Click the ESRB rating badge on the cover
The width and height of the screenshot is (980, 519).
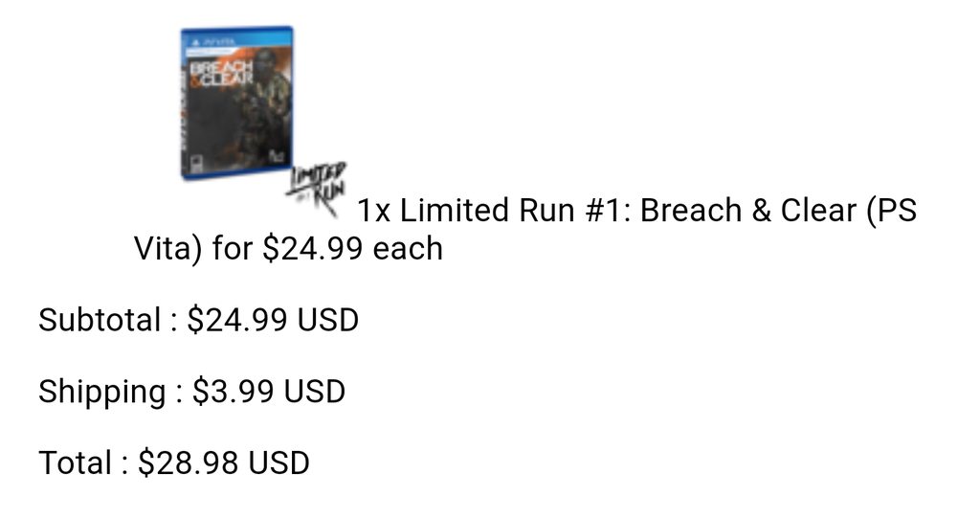click(197, 165)
